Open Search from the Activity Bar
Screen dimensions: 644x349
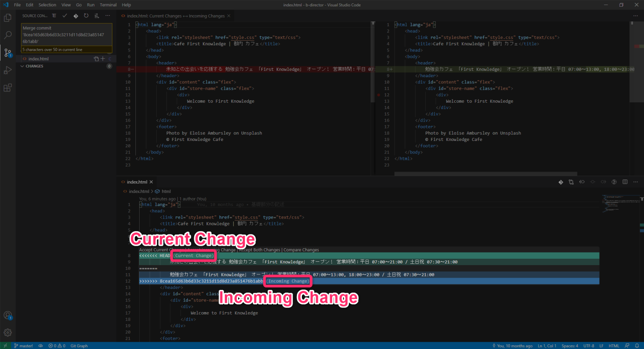coord(8,35)
